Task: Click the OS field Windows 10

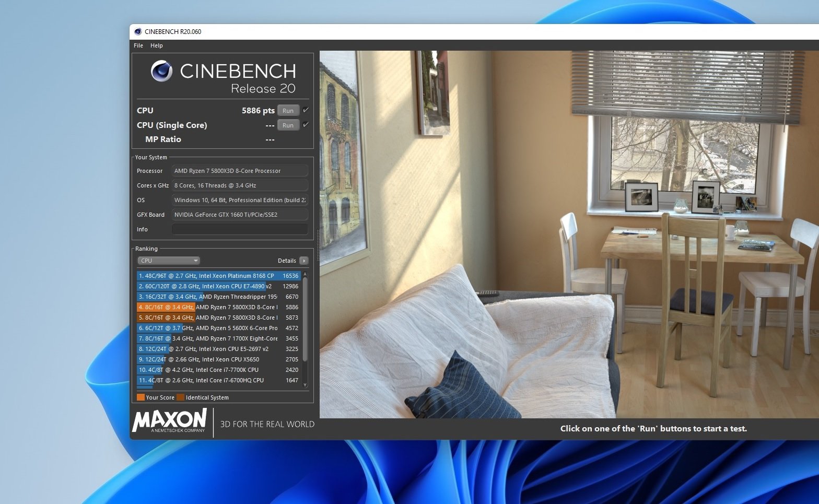Action: 240,200
